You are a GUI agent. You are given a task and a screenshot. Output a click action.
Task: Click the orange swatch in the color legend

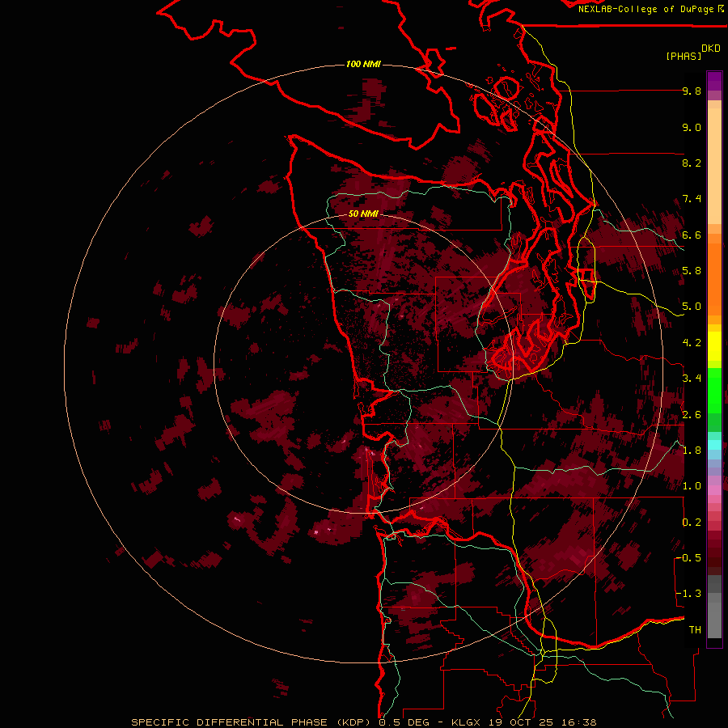(714, 278)
